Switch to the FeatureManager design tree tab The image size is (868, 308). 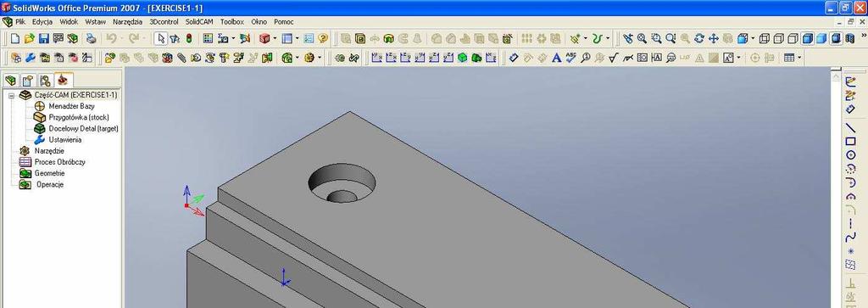point(10,80)
